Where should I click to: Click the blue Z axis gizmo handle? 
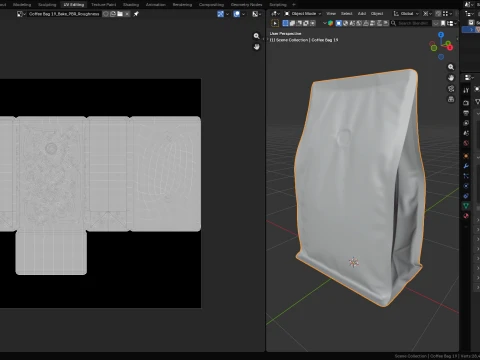(441, 35)
